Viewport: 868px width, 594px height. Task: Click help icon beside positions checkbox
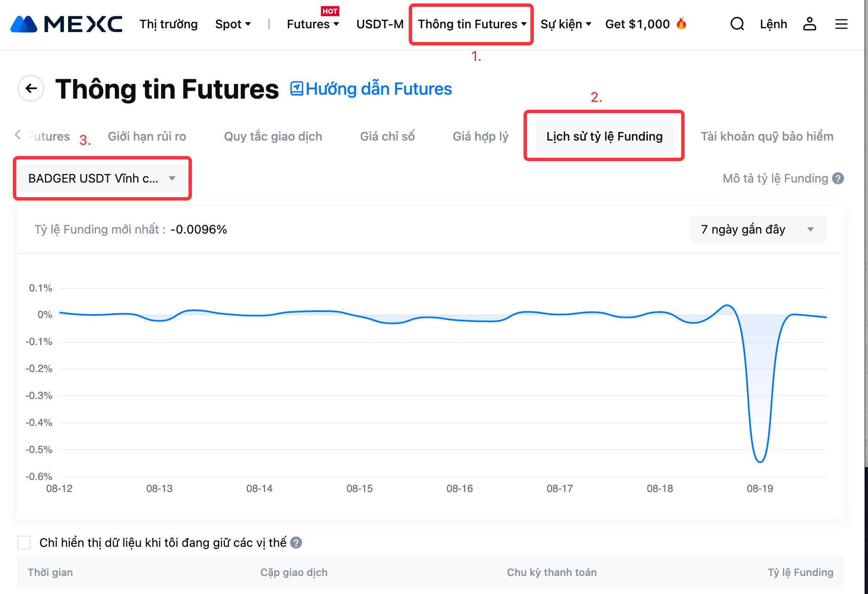[x=296, y=543]
